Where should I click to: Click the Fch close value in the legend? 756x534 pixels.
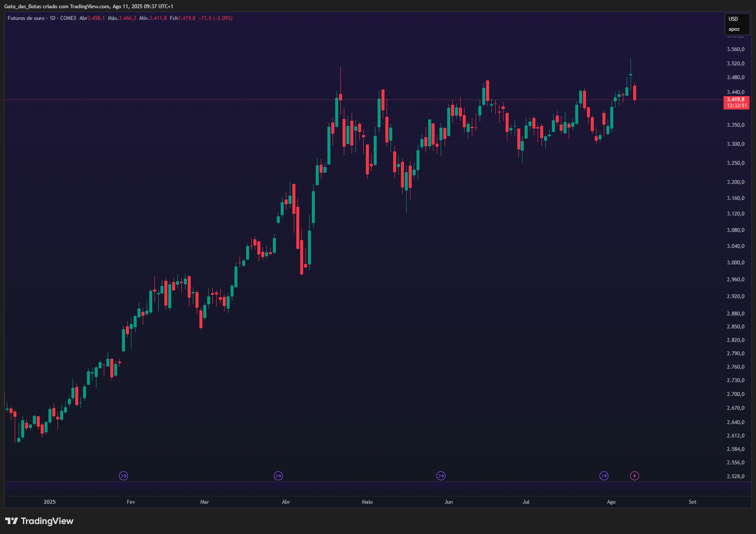tap(188, 18)
